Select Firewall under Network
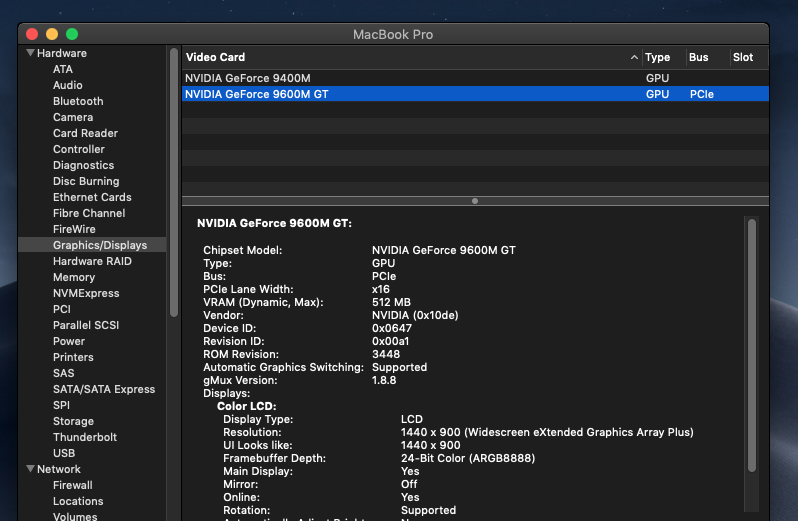798x521 pixels. pyautogui.click(x=73, y=485)
